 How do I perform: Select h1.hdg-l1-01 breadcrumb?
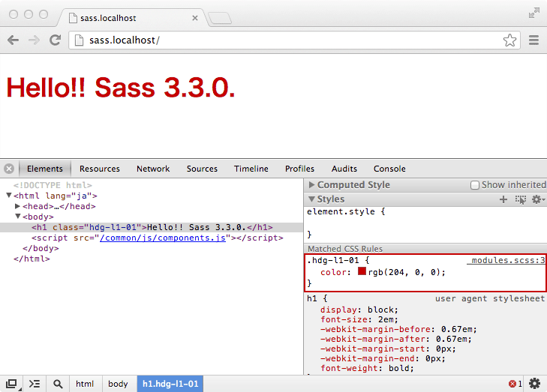click(170, 384)
